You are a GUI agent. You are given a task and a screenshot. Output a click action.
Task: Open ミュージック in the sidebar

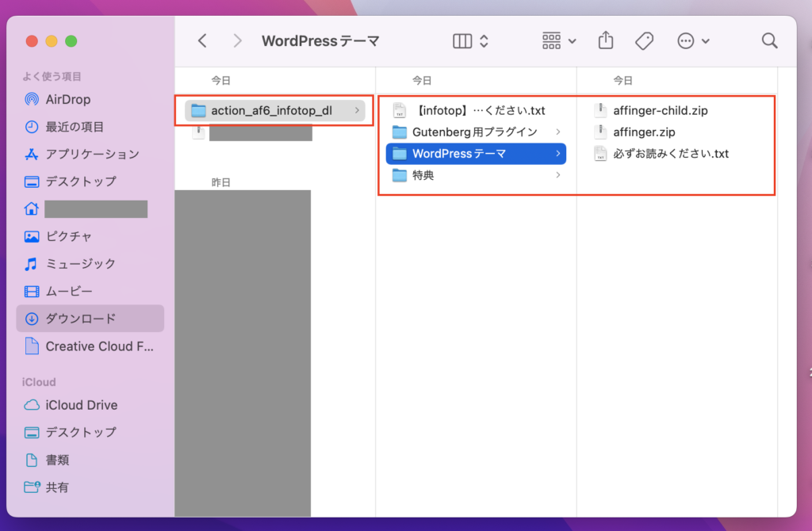click(90, 264)
